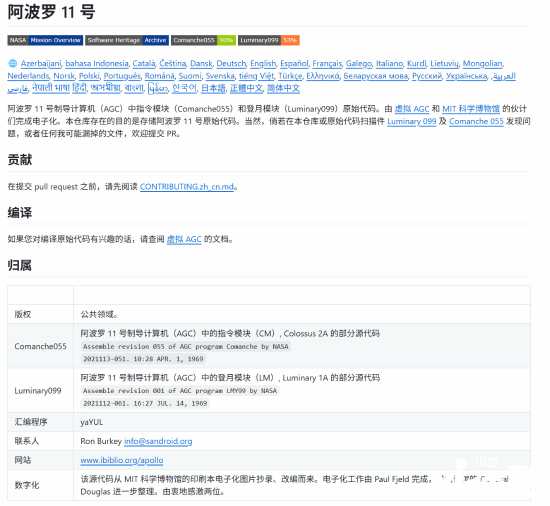Open the Deutsch translation link
Screen dimensions: 550x506
[x=231, y=63]
